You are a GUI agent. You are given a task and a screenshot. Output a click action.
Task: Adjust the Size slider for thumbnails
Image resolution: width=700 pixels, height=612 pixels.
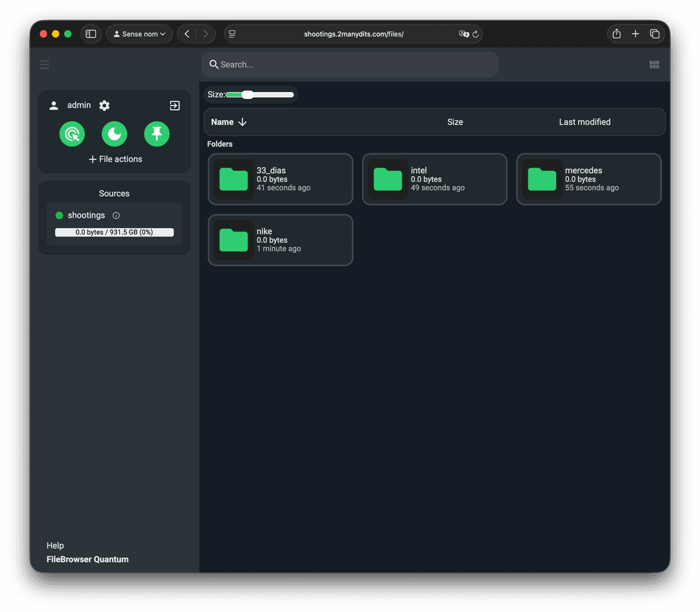coord(248,95)
